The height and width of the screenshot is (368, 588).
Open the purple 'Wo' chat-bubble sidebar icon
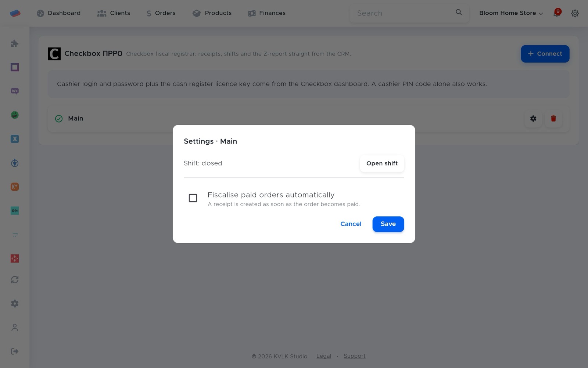(15, 91)
